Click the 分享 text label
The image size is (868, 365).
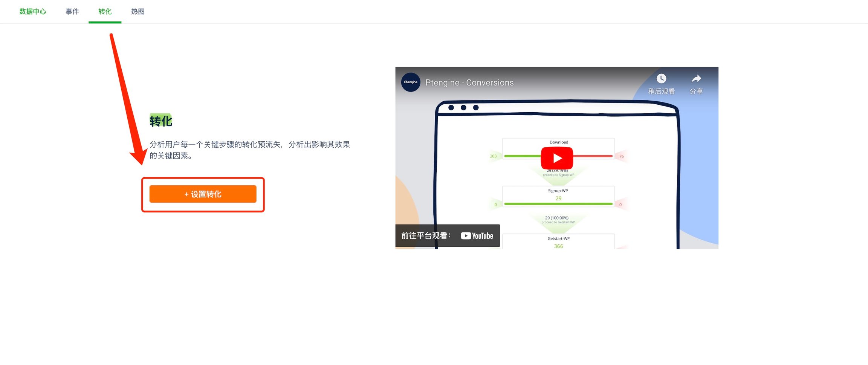(696, 92)
